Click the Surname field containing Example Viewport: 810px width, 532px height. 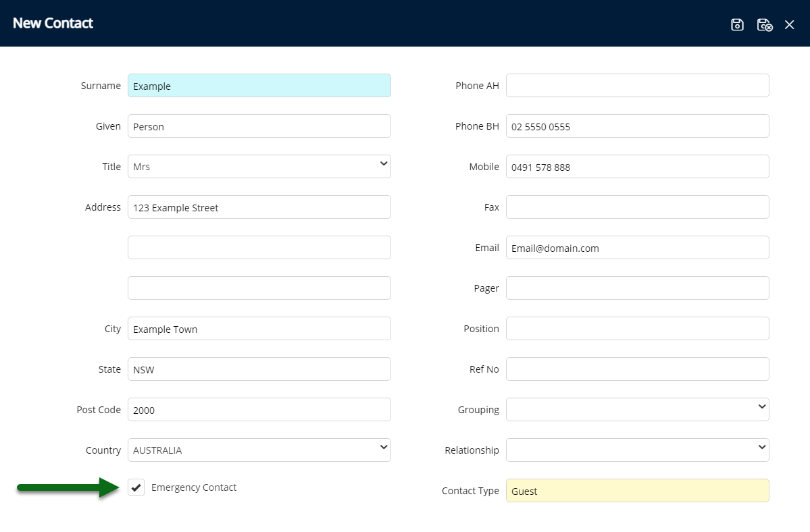click(259, 86)
